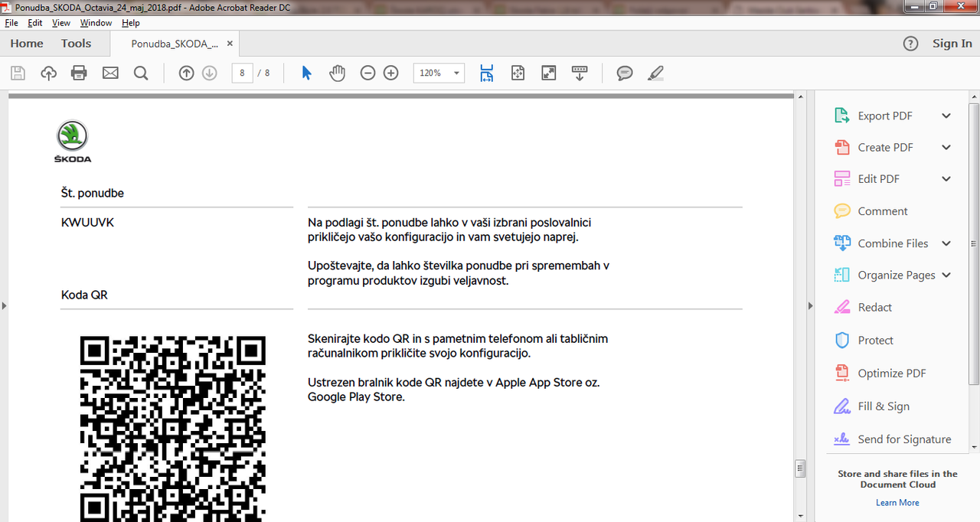Go to previous page arrow
Image resolution: width=980 pixels, height=522 pixels.
(186, 73)
